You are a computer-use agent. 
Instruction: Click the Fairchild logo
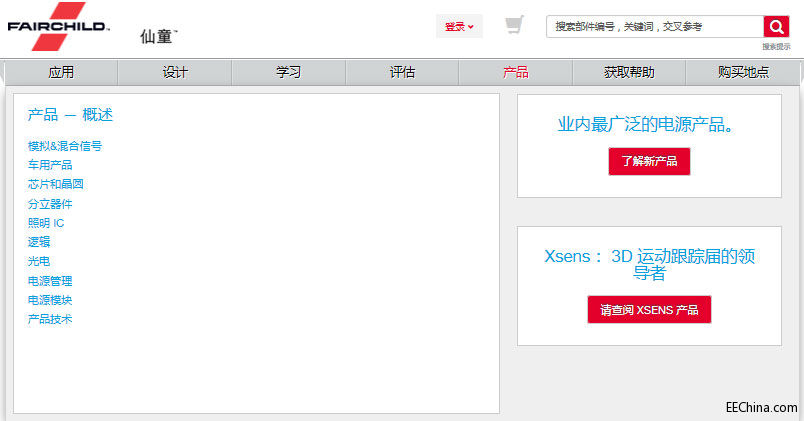point(58,26)
